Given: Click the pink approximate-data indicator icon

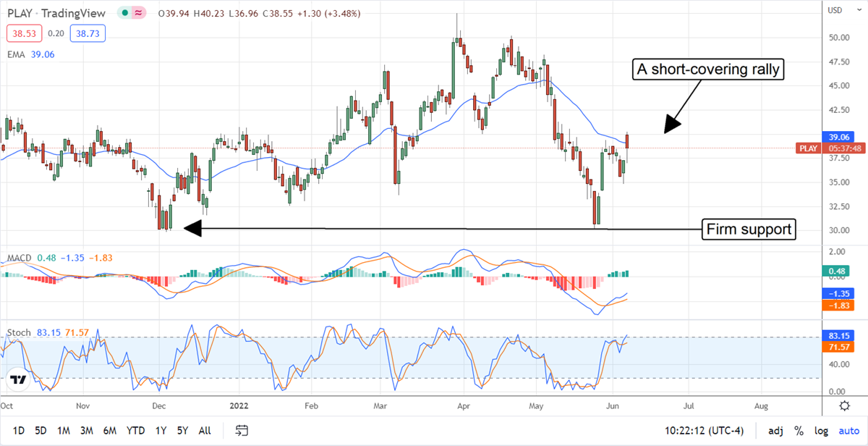Looking at the screenshot, I should click(137, 13).
